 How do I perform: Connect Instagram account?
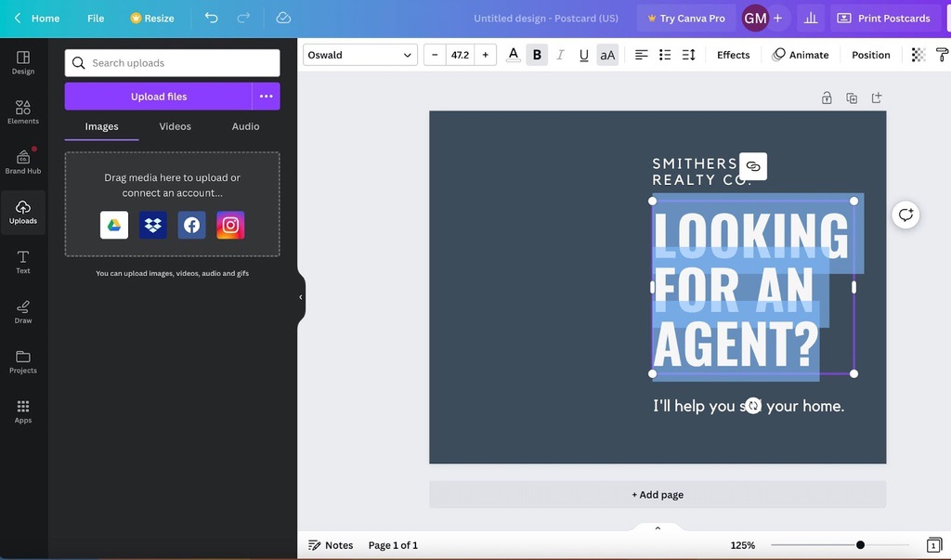(230, 225)
